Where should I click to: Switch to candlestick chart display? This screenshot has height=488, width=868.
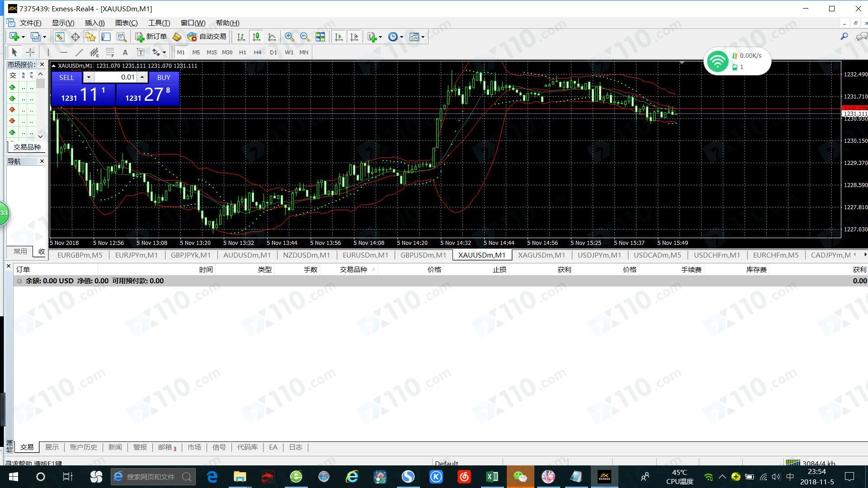click(x=256, y=37)
